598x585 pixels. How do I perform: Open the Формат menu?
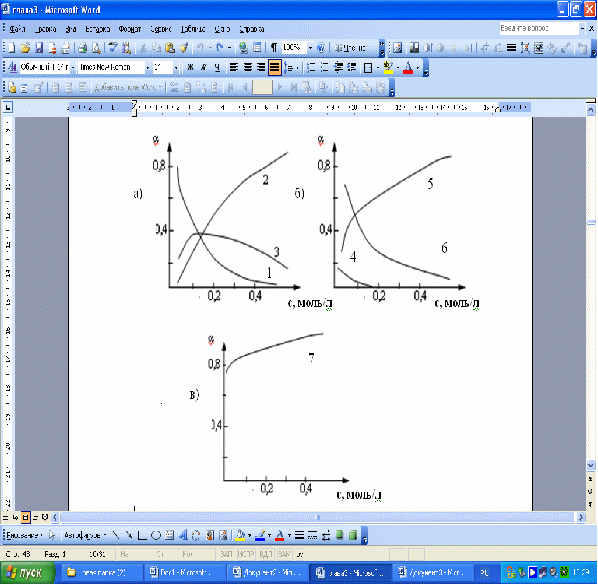pyautogui.click(x=130, y=29)
